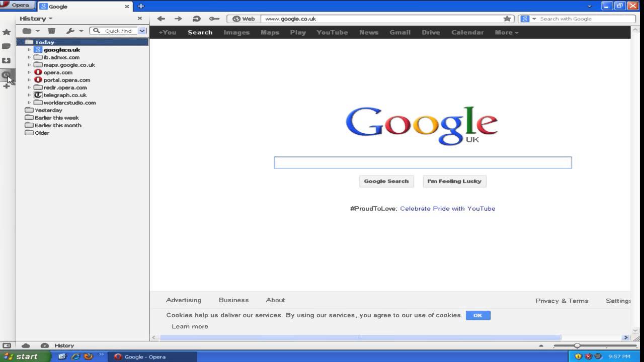This screenshot has height=362, width=644.
Task: Go forward with the Forward arrow
Action: pyautogui.click(x=178, y=19)
